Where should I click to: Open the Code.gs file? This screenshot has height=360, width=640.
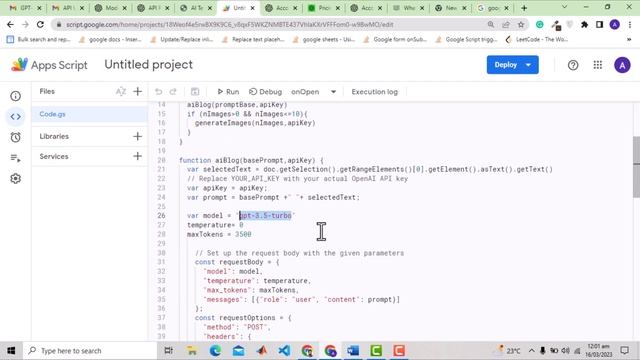click(90, 114)
